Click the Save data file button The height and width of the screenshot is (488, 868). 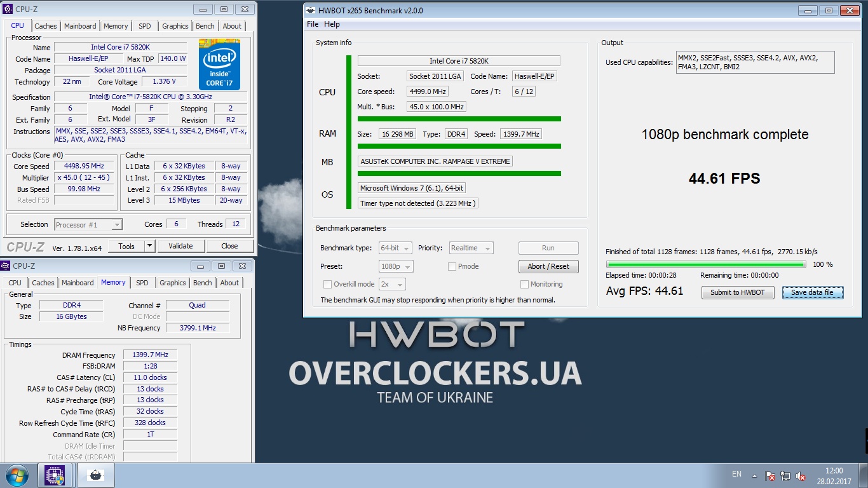pos(812,292)
